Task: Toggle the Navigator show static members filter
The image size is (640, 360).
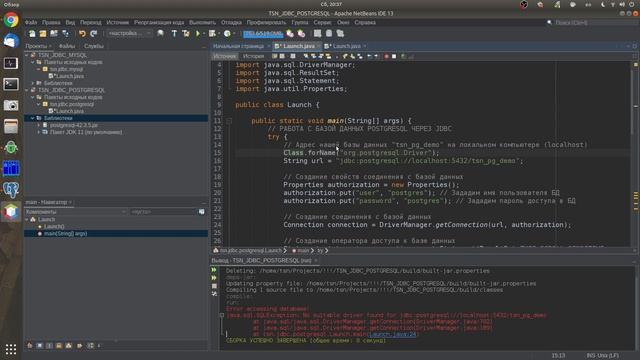Action: tap(49, 346)
